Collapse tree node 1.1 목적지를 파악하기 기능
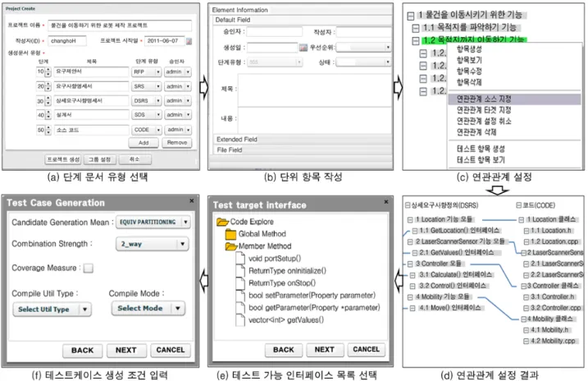 pos(416,28)
